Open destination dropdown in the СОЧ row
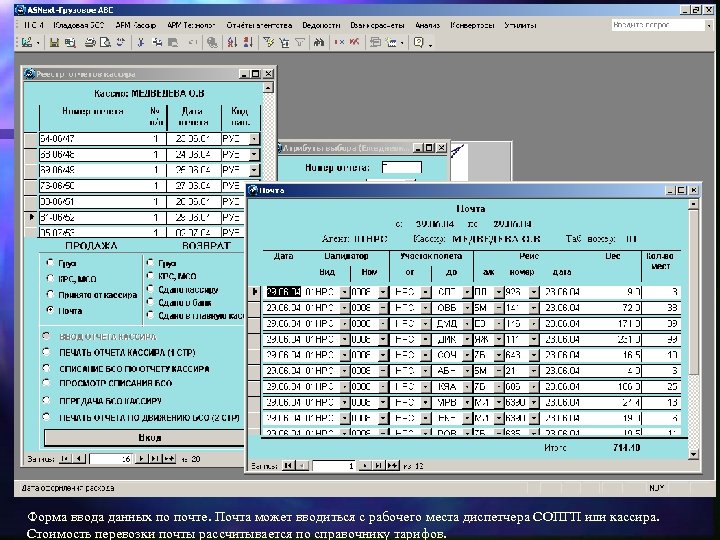The image size is (720, 540). click(467, 355)
